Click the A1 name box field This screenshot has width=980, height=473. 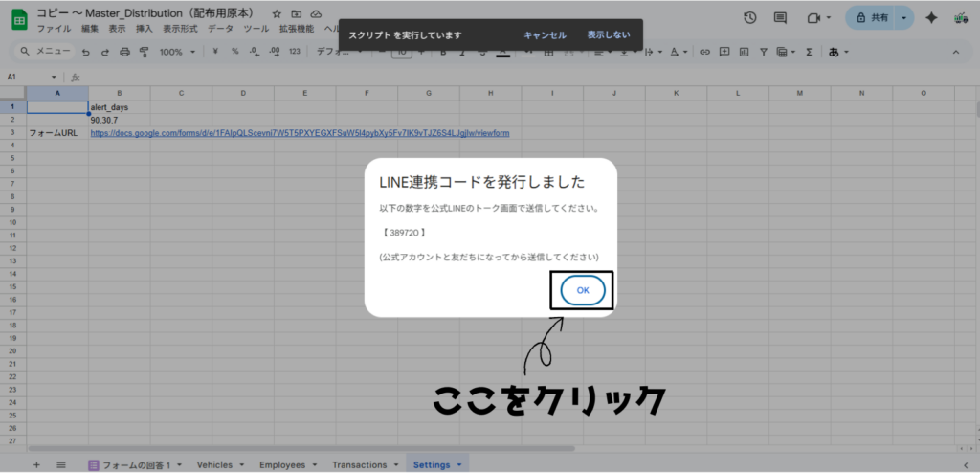[27, 77]
